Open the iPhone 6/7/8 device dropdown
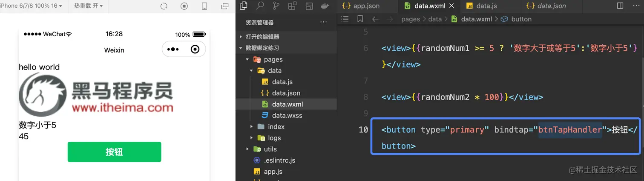This screenshot has height=181, width=644. [31, 6]
